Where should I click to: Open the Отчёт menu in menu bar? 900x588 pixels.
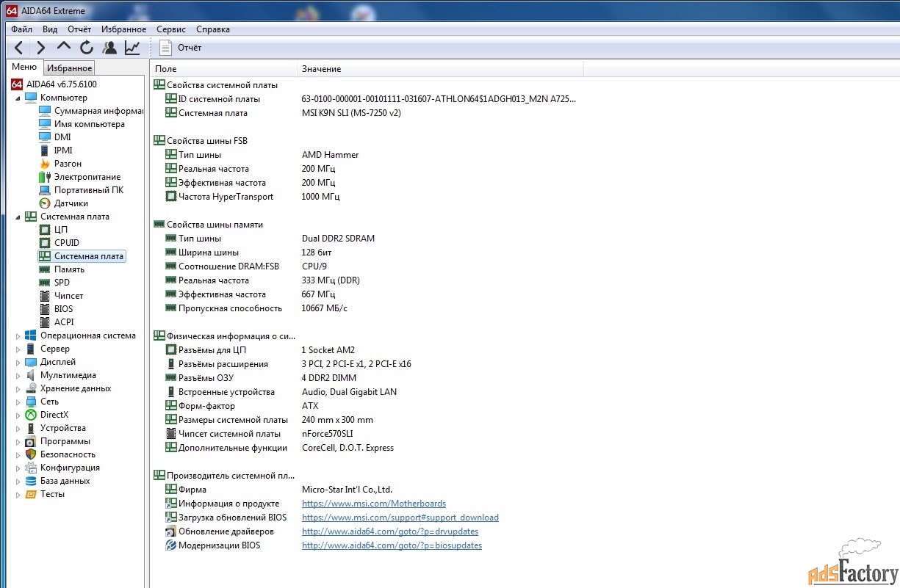click(79, 29)
